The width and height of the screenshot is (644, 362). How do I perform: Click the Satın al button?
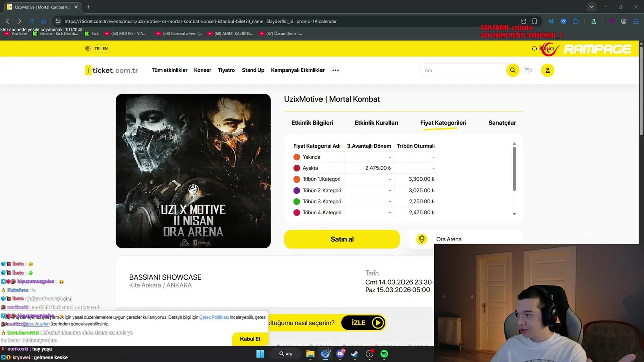tap(342, 239)
